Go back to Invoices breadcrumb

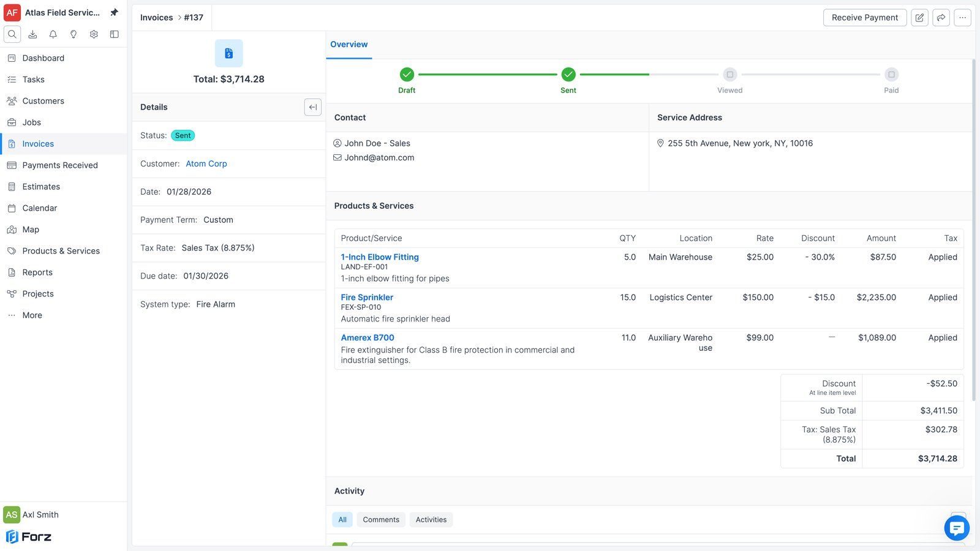(x=157, y=18)
